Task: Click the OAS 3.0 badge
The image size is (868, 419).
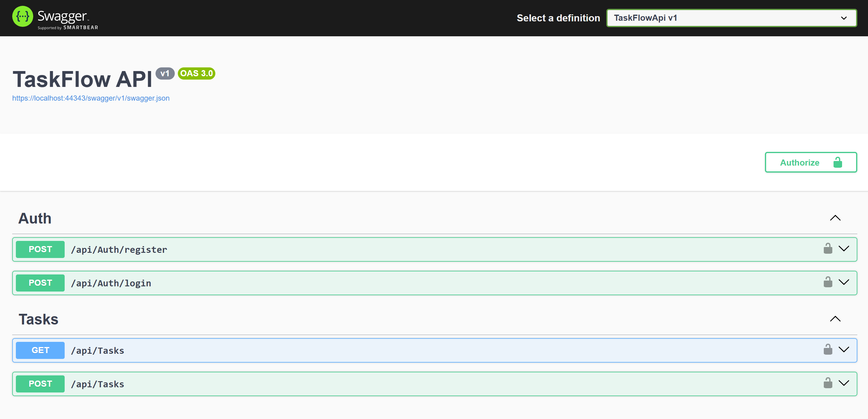Action: 196,73
